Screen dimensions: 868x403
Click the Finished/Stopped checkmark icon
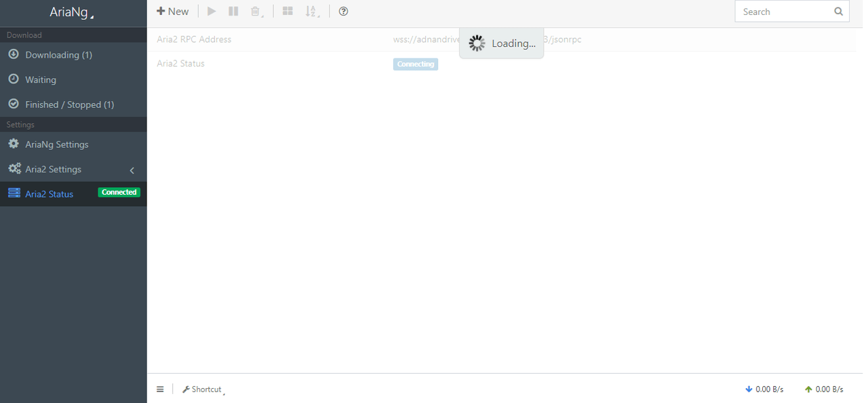pyautogui.click(x=13, y=104)
